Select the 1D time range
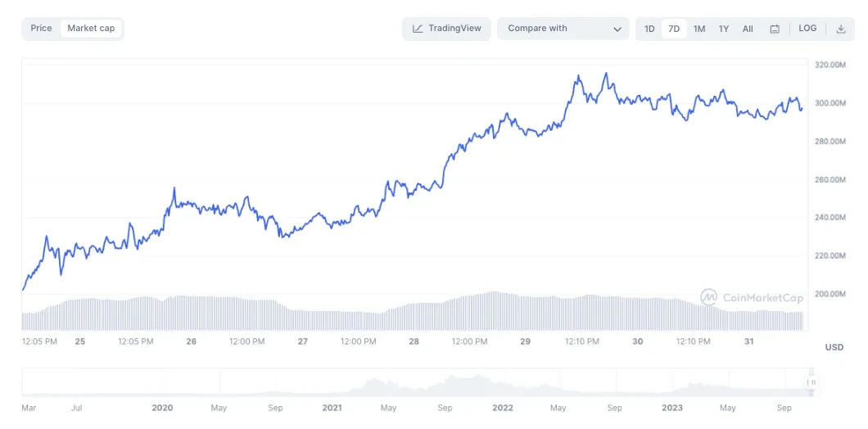The image size is (868, 429). click(649, 29)
